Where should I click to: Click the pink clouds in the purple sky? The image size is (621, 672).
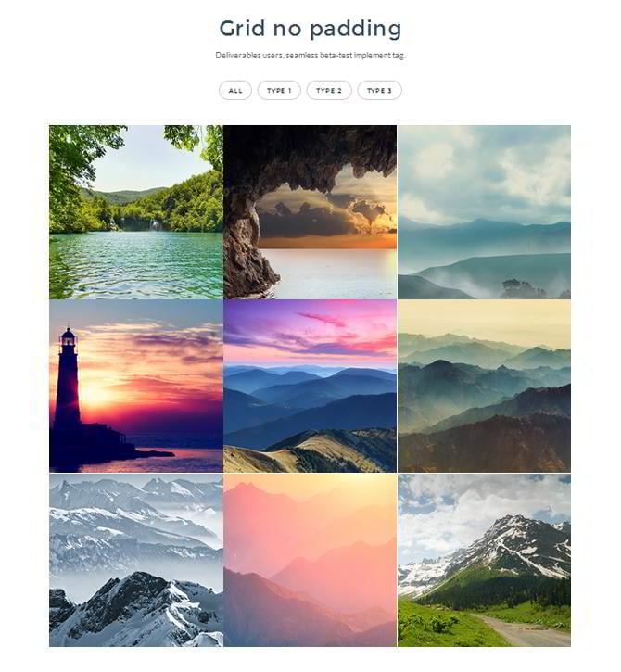325,319
